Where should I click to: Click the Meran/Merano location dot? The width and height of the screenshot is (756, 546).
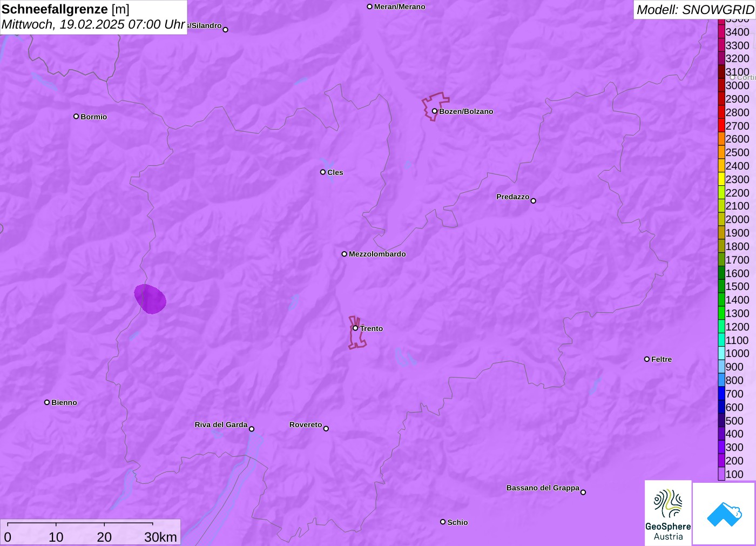[370, 6]
